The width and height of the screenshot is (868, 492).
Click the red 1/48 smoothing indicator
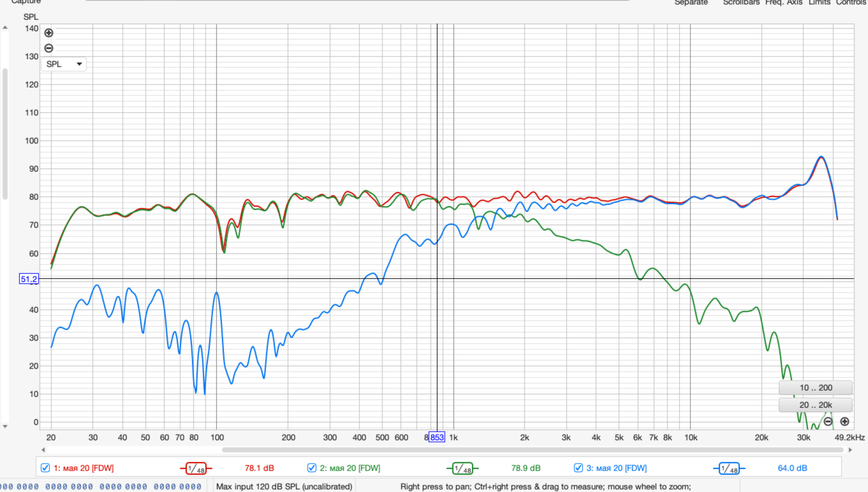coord(196,468)
